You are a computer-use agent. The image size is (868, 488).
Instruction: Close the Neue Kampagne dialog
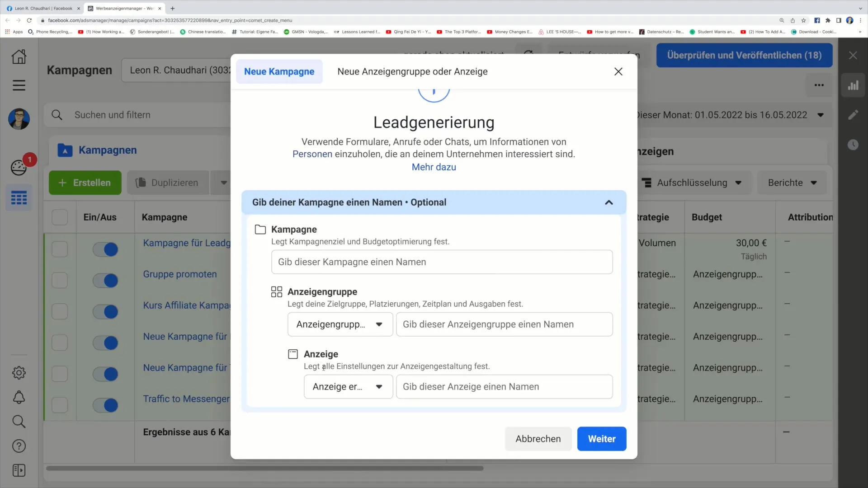point(618,71)
